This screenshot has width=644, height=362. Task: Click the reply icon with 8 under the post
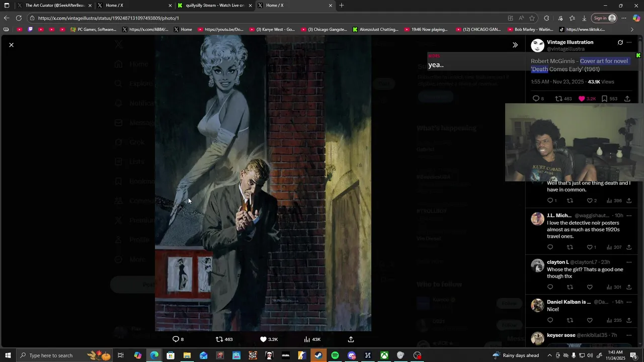pyautogui.click(x=536, y=99)
